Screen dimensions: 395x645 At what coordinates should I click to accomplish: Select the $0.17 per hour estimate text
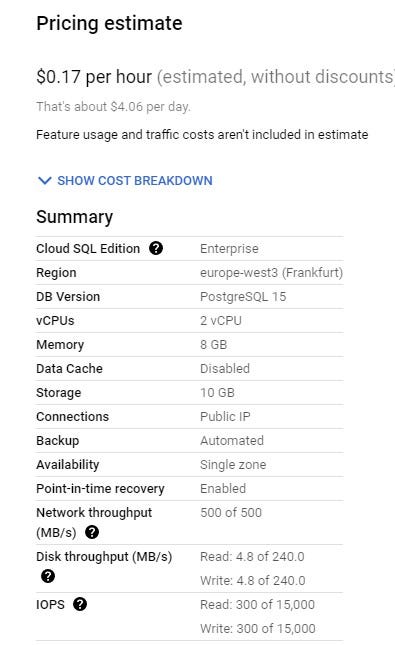(94, 77)
